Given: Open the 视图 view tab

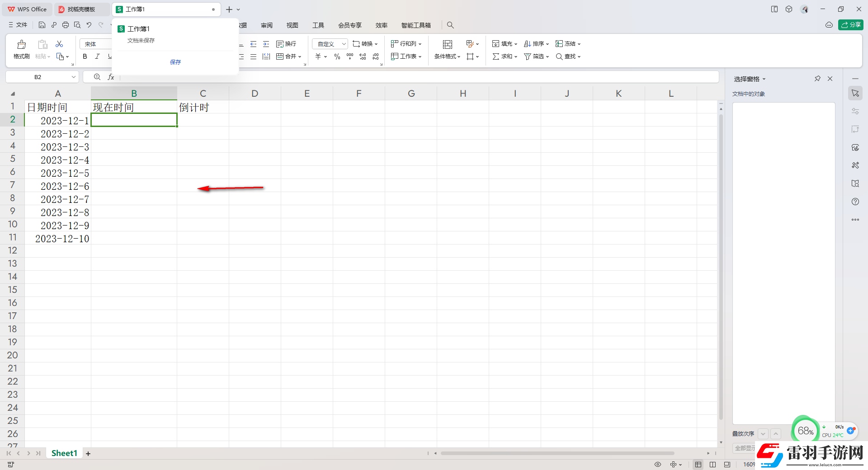Looking at the screenshot, I should 292,25.
